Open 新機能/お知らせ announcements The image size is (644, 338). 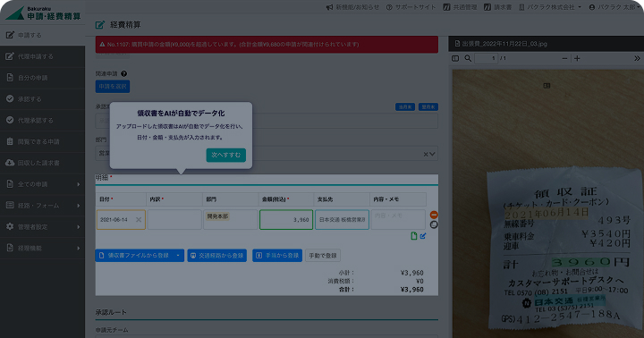click(x=352, y=7)
